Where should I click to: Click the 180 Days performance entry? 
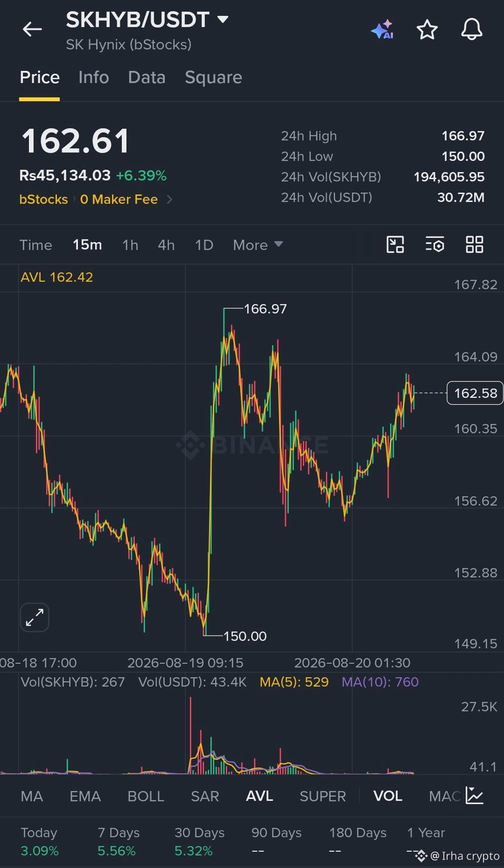357,841
